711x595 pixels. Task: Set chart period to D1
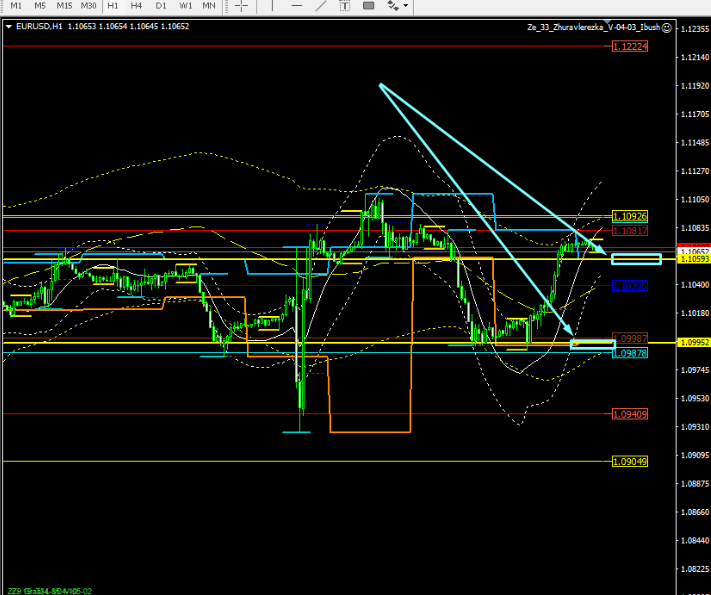click(161, 6)
